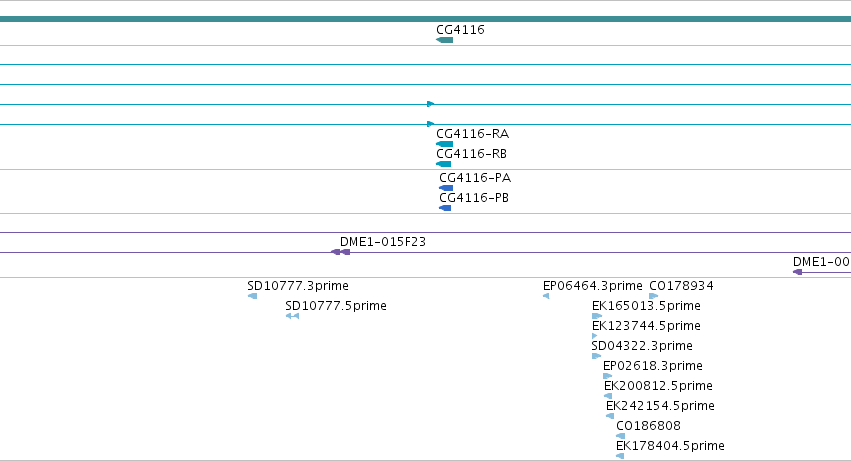Click the EP02618.3prime EST arrow
Viewport: 851px width, 461px height.
point(607,376)
